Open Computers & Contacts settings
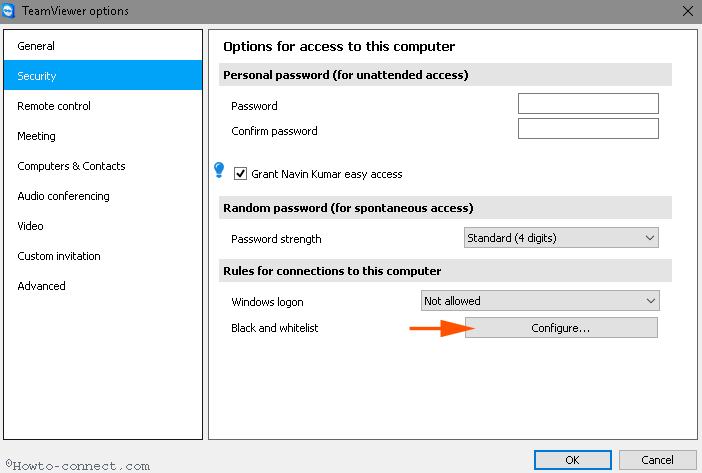Image resolution: width=702 pixels, height=473 pixels. 103,166
